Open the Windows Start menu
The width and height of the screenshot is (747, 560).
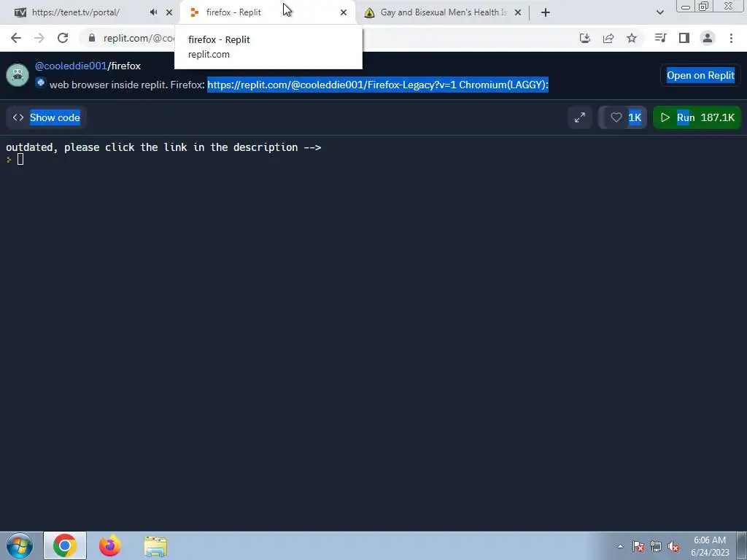pos(19,545)
